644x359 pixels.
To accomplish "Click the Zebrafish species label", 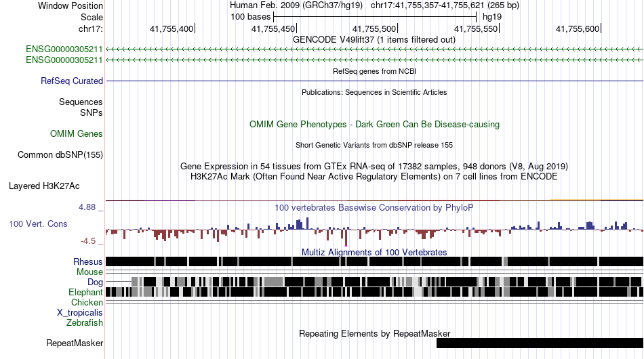I will point(85,323).
